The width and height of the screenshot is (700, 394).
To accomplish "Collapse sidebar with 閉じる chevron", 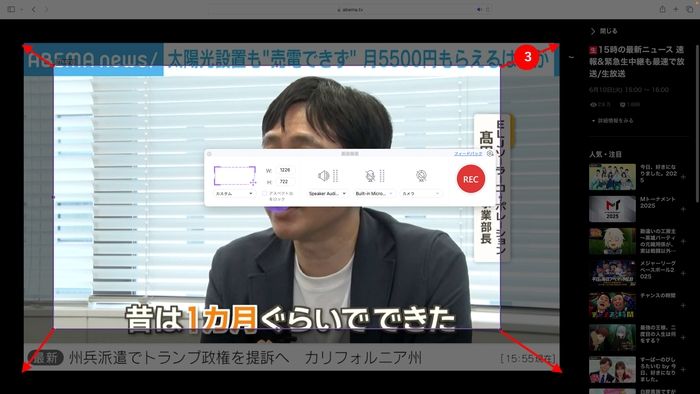I will click(x=593, y=31).
